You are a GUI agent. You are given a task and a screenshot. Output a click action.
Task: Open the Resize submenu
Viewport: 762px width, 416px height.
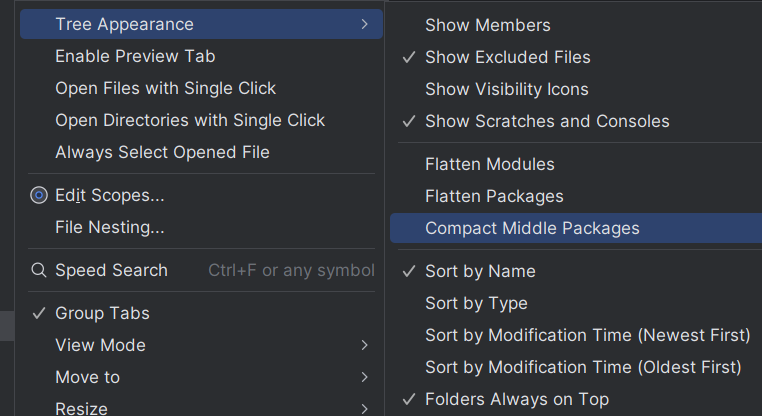pos(81,408)
